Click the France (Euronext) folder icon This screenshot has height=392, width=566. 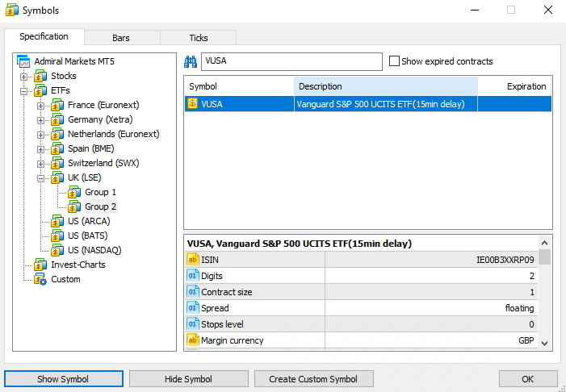57,106
